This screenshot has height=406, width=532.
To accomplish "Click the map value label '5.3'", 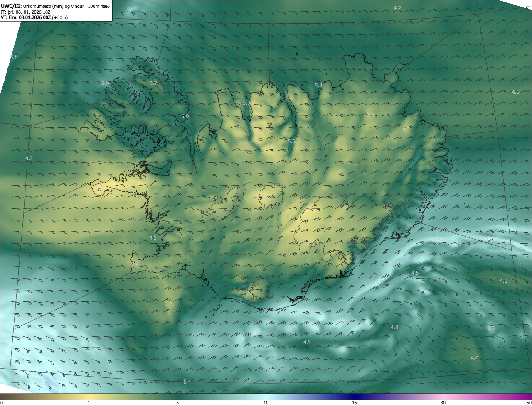I will (318, 86).
